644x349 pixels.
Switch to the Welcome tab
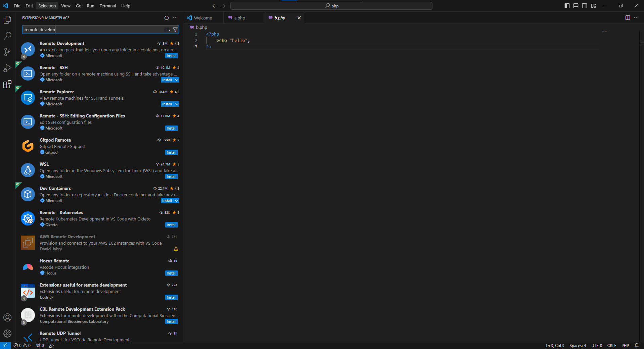tap(203, 18)
